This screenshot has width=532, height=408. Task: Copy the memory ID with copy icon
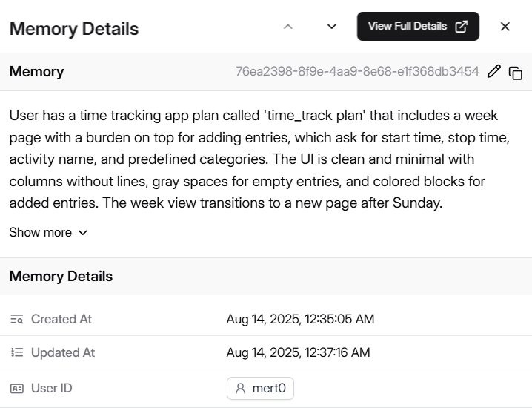tap(516, 73)
